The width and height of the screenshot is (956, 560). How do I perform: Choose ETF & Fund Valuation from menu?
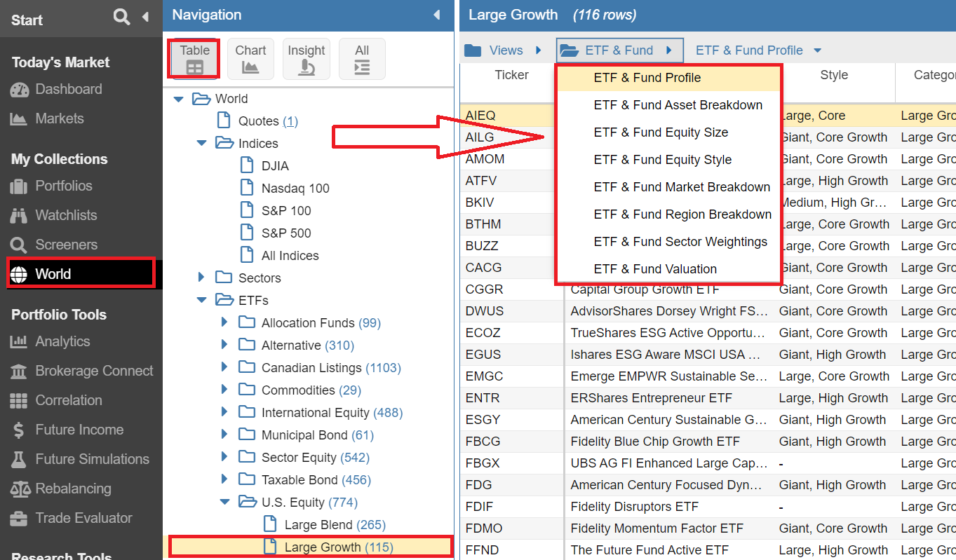655,269
